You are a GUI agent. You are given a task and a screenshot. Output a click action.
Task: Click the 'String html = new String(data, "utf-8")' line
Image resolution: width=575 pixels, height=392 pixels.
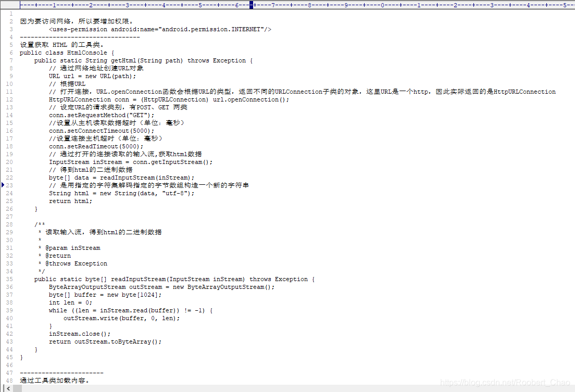(121, 193)
